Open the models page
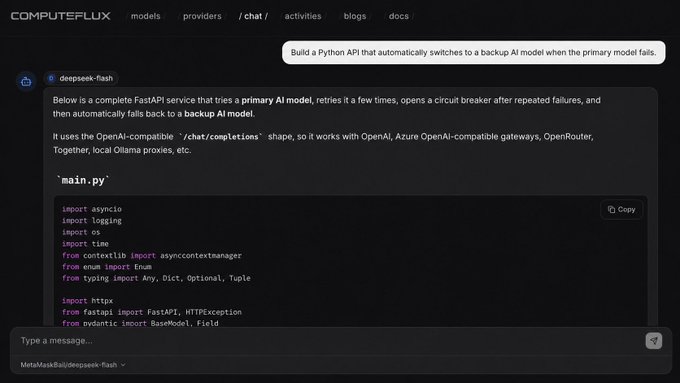The image size is (680, 383). (x=146, y=16)
